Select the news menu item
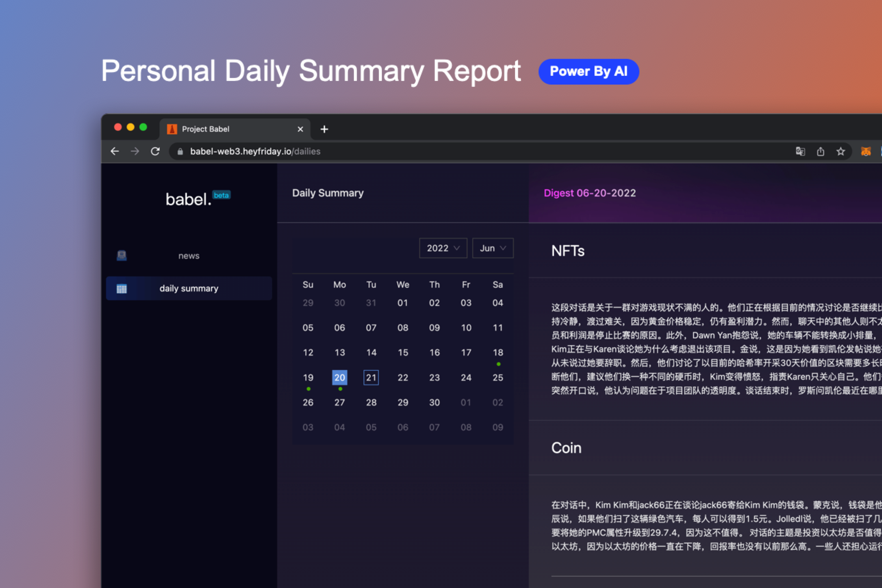Viewport: 882px width, 588px height. click(x=189, y=256)
